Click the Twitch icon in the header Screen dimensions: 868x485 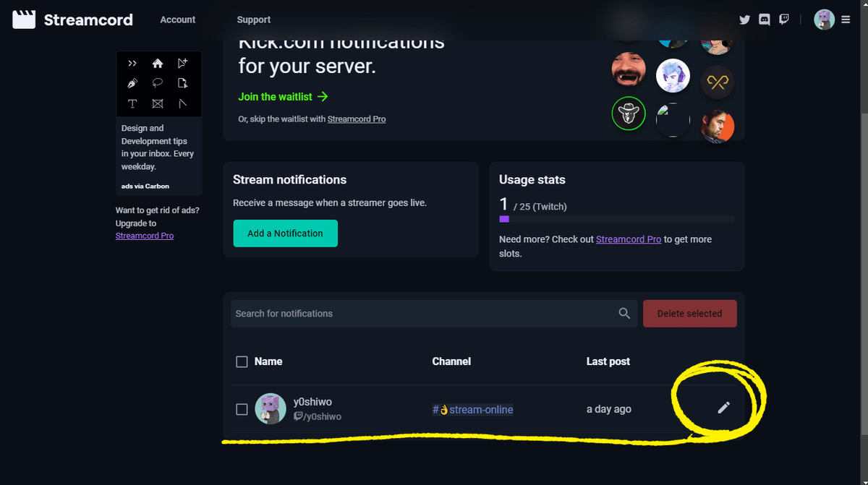point(784,20)
